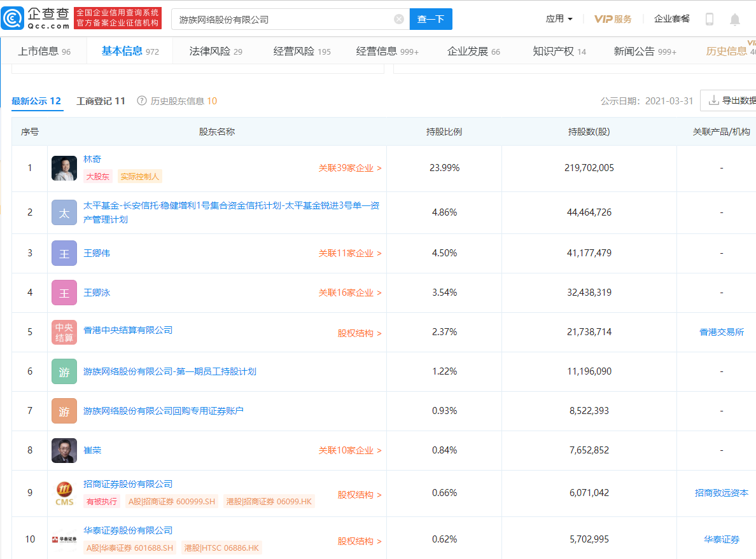Select the 工商登记 11 sub-tab
The height and width of the screenshot is (559, 756).
tap(101, 101)
